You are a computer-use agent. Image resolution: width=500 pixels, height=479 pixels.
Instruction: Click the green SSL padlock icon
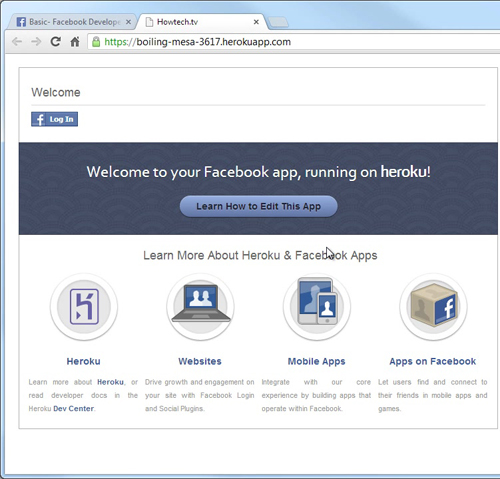click(x=96, y=42)
